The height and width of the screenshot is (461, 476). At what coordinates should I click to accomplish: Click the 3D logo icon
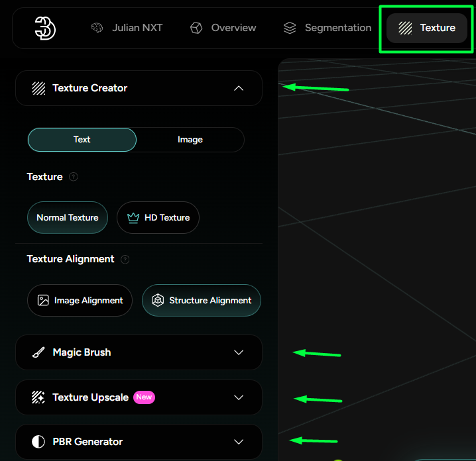click(x=45, y=28)
